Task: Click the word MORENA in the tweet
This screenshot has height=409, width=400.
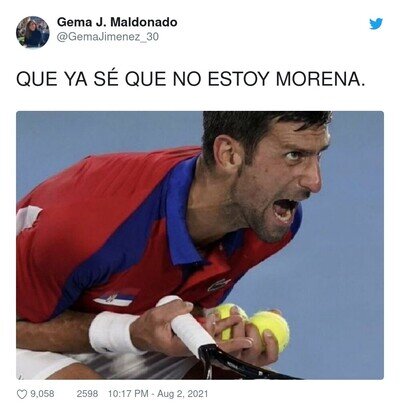Action: click(321, 79)
